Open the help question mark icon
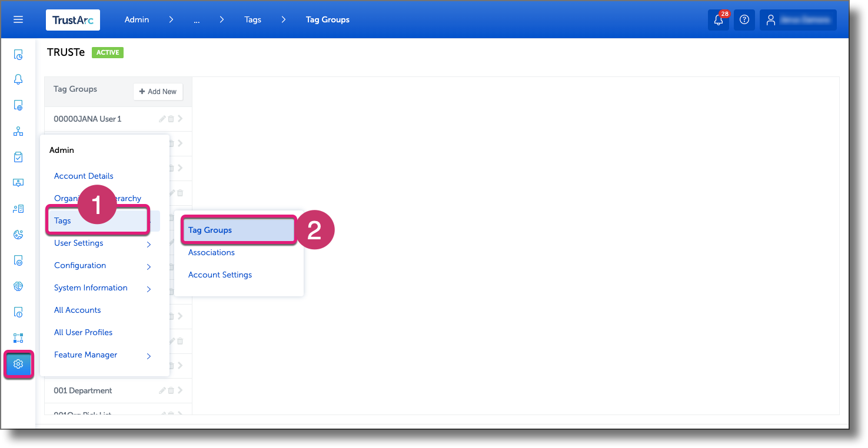 [744, 19]
